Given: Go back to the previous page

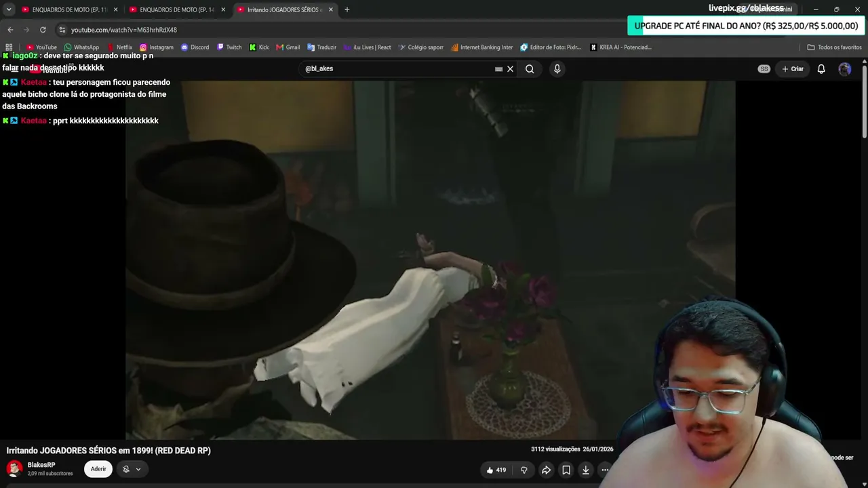Looking at the screenshot, I should (x=10, y=30).
